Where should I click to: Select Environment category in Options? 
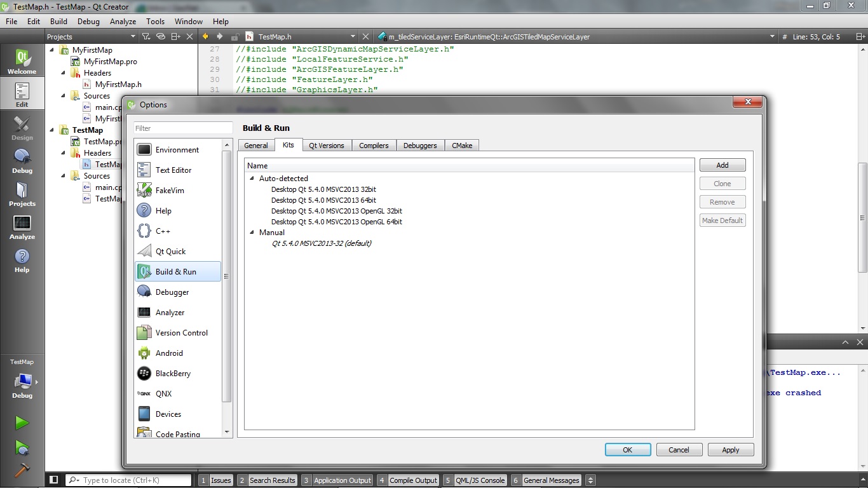point(178,150)
